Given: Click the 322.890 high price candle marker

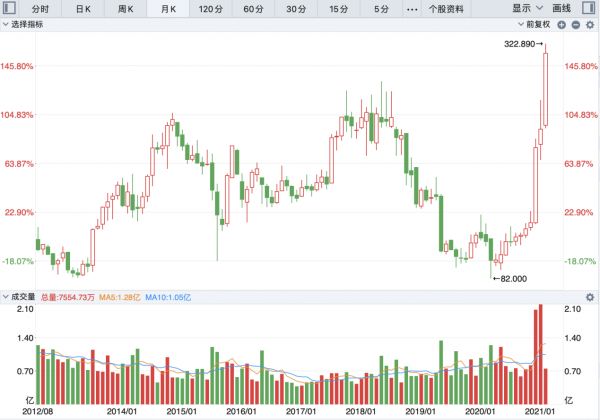Looking at the screenshot, I should point(525,44).
